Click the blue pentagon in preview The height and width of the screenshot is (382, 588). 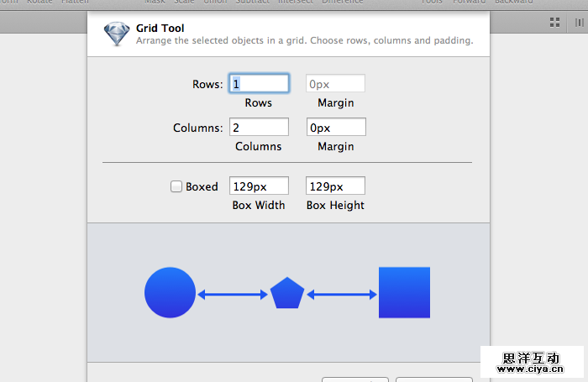tap(286, 293)
